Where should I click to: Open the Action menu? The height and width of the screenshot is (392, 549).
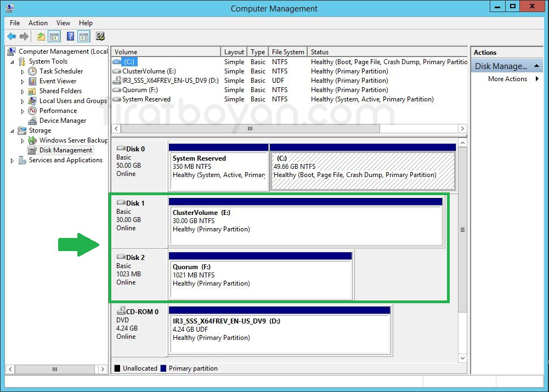tap(38, 22)
